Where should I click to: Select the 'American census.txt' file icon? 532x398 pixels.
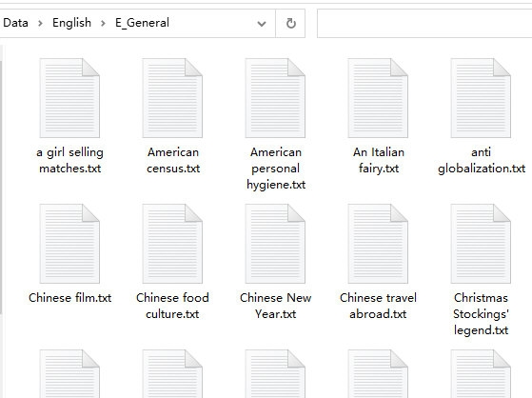(x=172, y=98)
